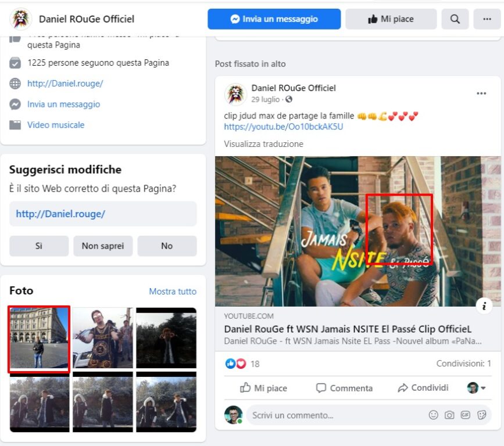View the 18 reactions count

pyautogui.click(x=255, y=364)
